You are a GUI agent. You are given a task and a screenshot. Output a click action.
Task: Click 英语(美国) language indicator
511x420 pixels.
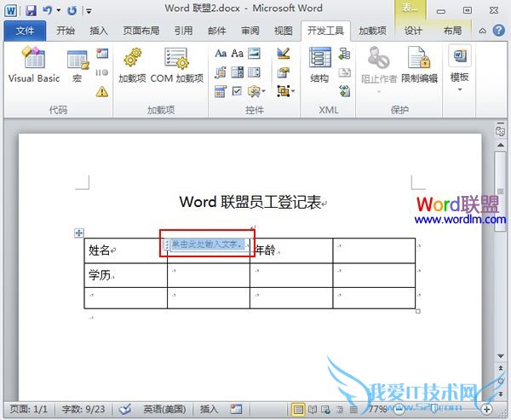(x=164, y=409)
